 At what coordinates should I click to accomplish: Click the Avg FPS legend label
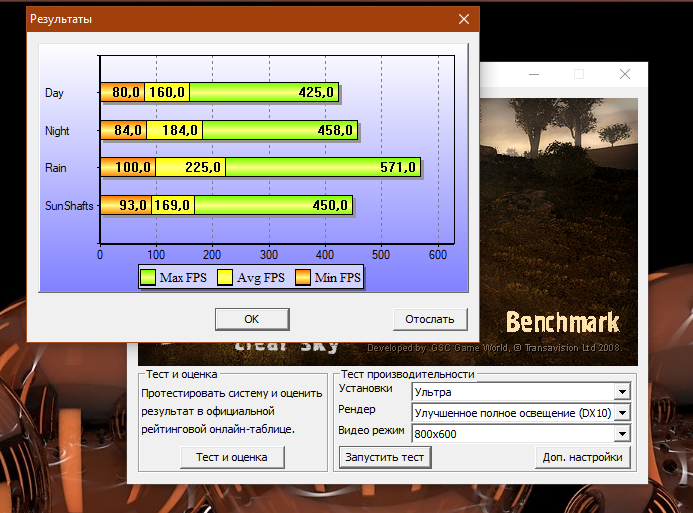tap(261, 277)
